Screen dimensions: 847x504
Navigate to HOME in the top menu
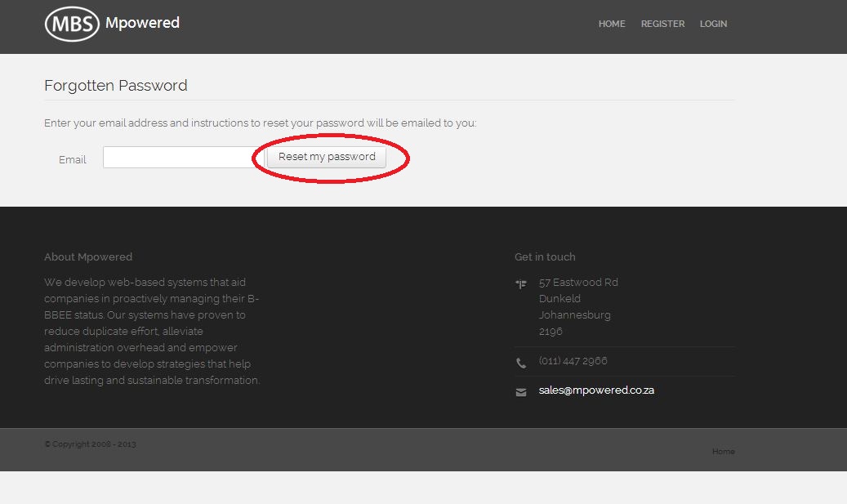611,24
